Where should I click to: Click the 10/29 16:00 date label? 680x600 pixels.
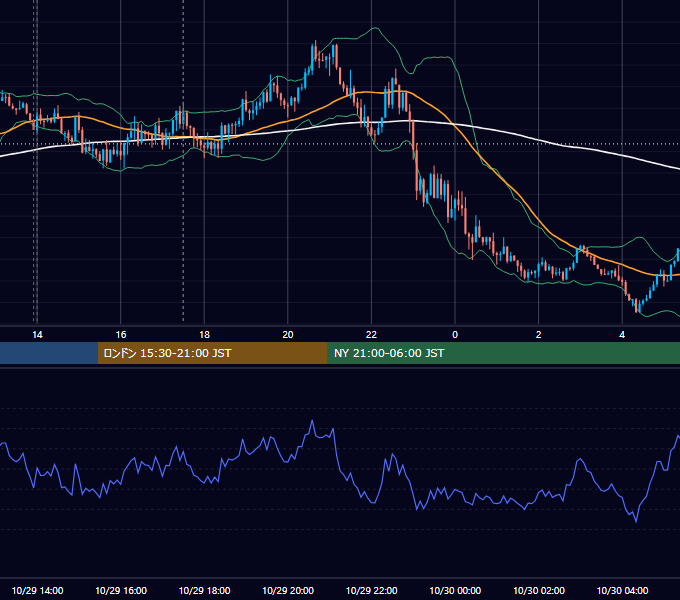point(121,590)
